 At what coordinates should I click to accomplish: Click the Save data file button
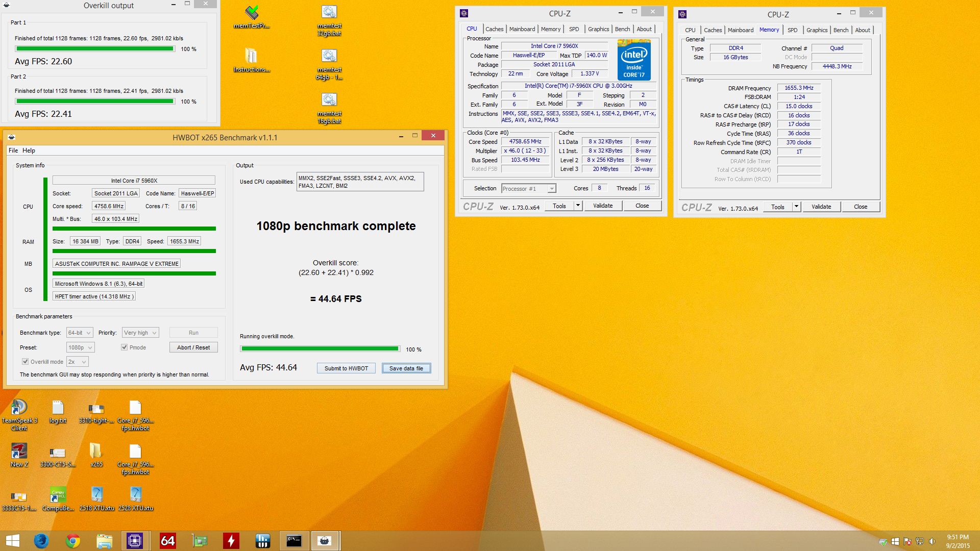point(406,368)
